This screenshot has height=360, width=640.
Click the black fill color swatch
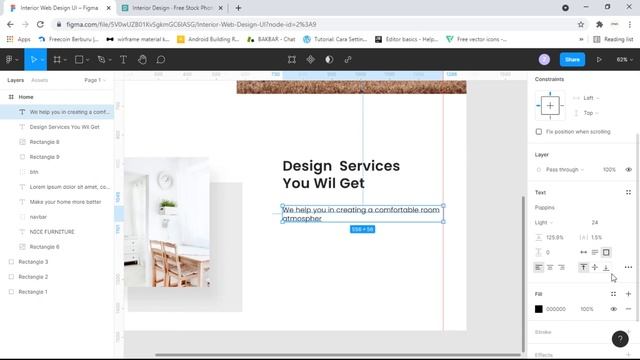click(x=539, y=309)
